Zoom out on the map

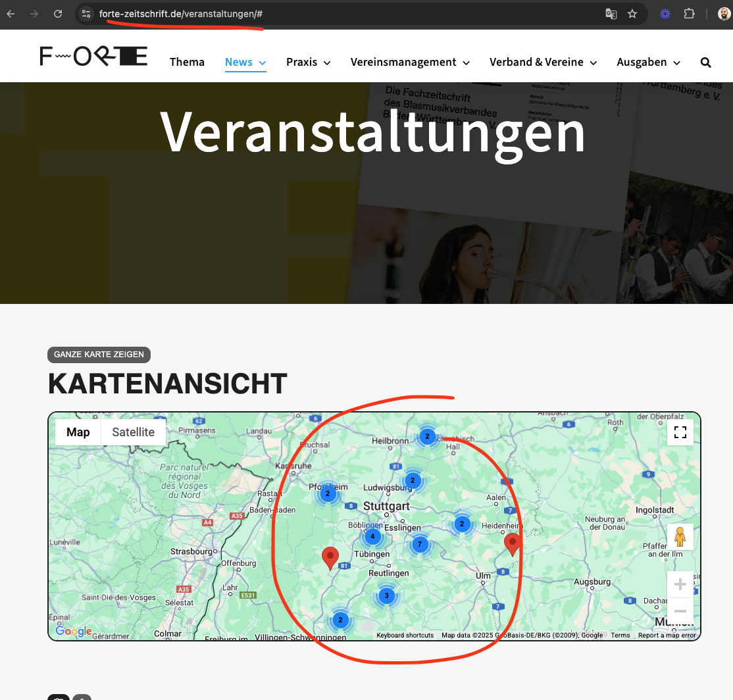point(680,611)
